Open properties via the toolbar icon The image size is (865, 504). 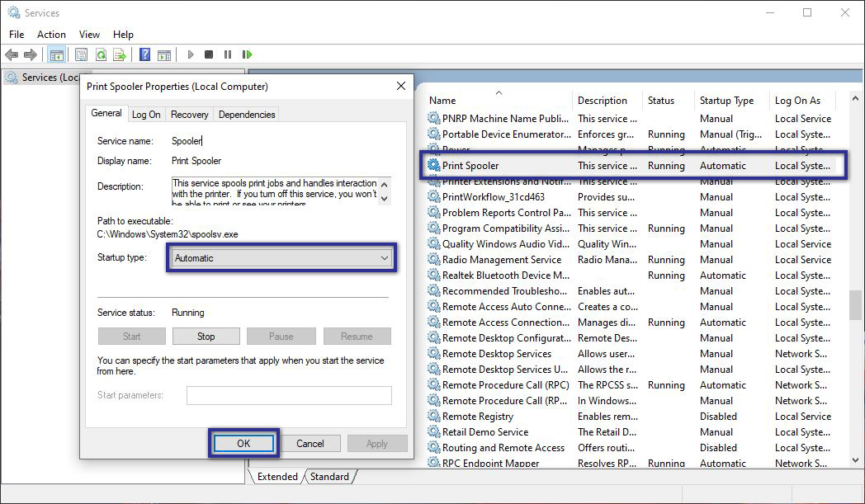coord(80,54)
